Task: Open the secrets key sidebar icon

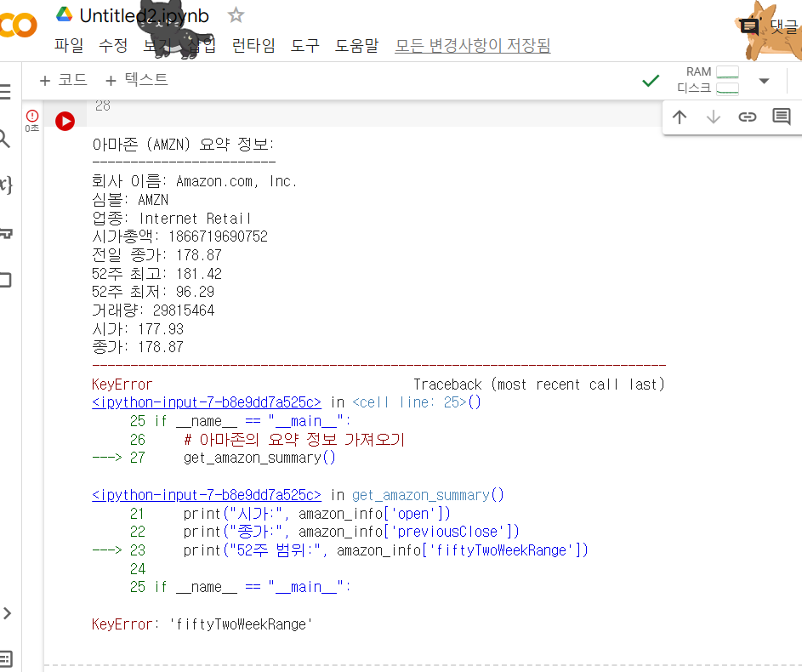Action: pos(6,233)
